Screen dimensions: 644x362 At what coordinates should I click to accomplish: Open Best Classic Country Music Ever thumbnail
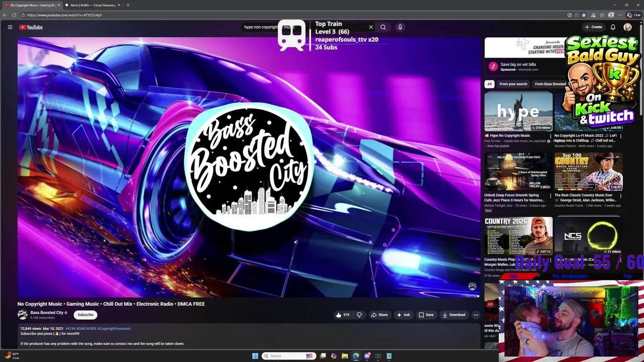(588, 172)
